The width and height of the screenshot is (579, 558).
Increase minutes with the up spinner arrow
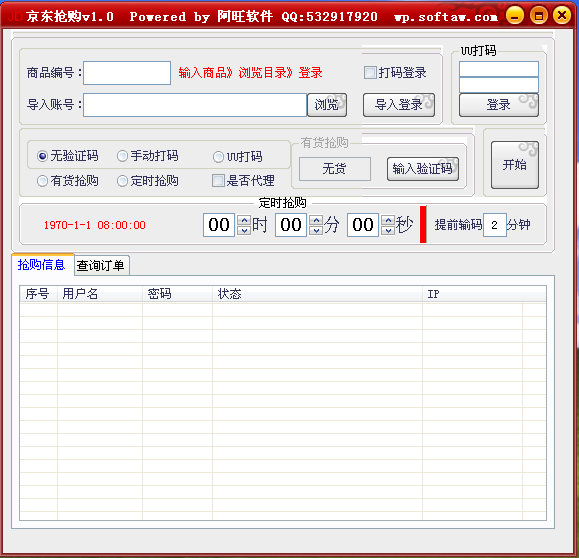316,220
